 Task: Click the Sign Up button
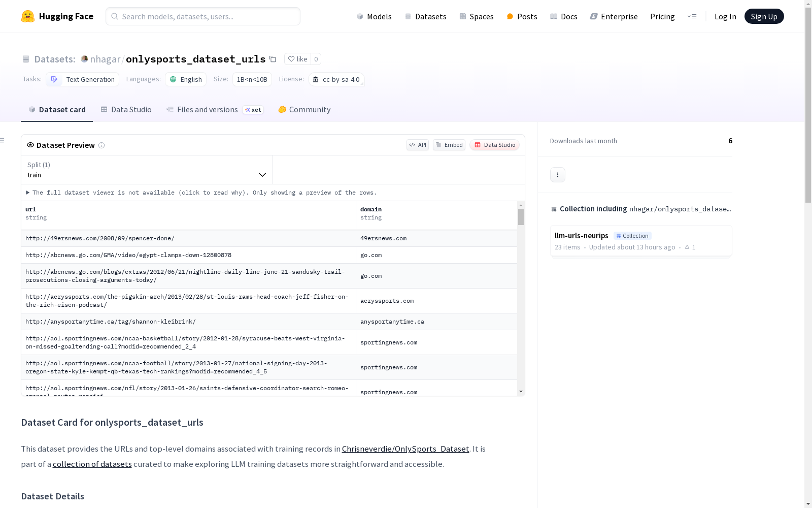pos(764,16)
